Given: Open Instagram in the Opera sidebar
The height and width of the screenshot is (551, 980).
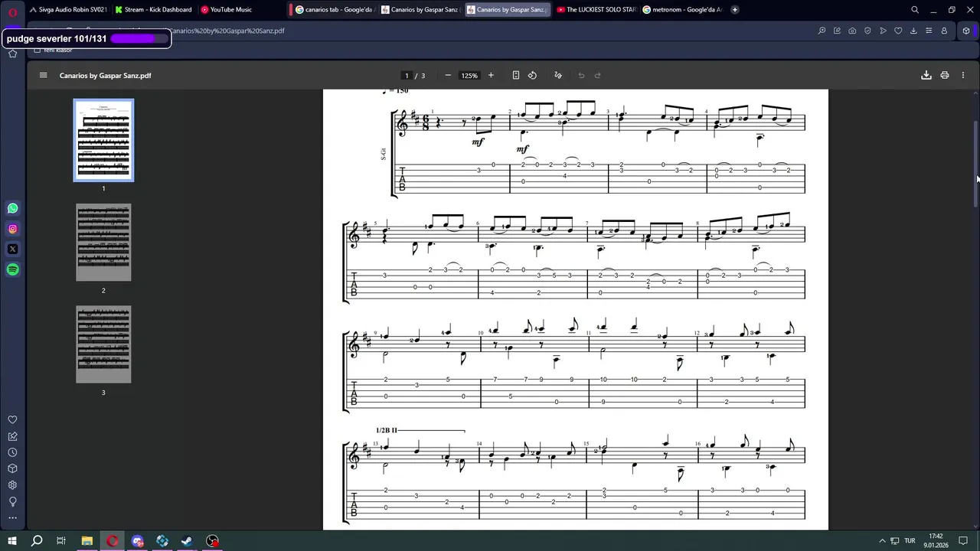Looking at the screenshot, I should click(12, 229).
